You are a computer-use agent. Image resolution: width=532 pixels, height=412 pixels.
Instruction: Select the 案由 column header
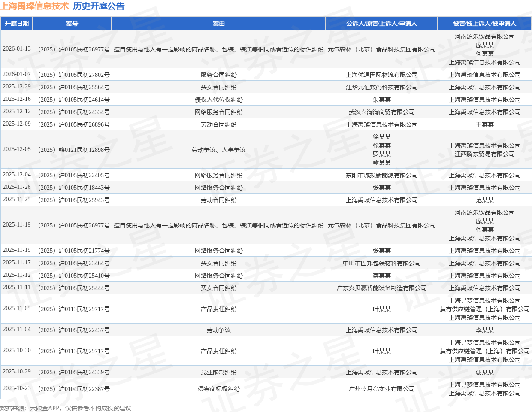click(219, 24)
